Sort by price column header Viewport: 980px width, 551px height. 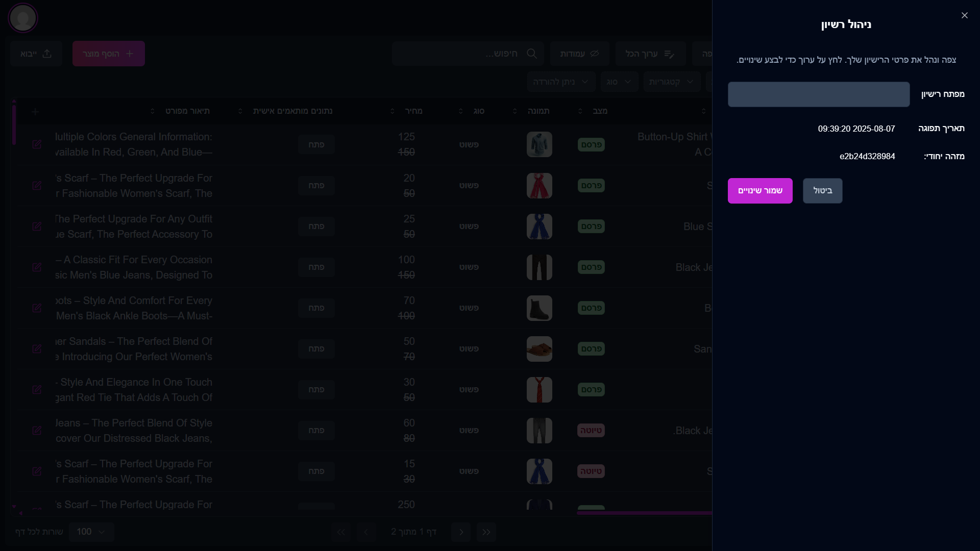(413, 111)
